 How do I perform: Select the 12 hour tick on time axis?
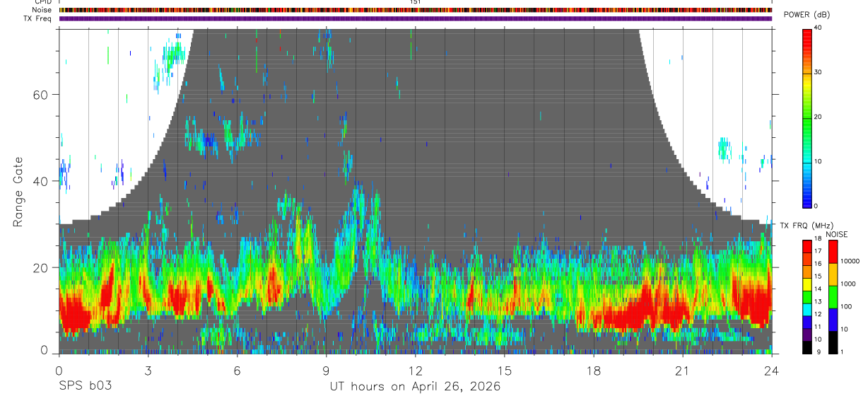click(416, 371)
